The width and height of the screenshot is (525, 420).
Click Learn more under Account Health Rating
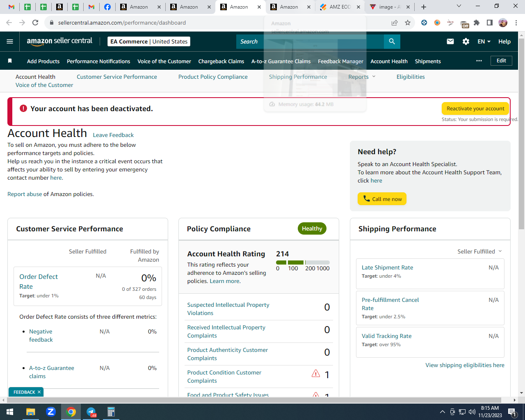225,281
